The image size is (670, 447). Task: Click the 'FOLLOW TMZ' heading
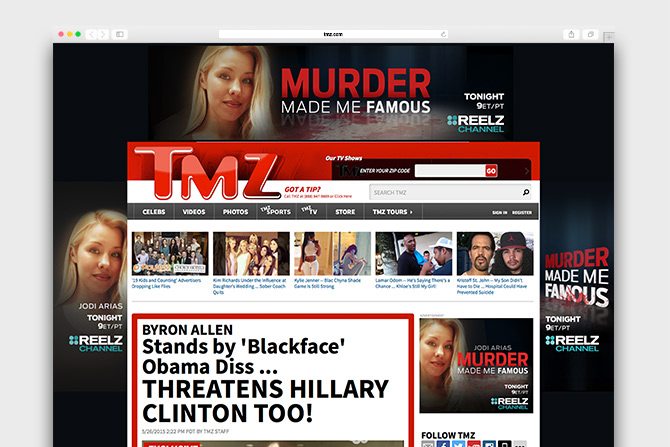pos(448,435)
